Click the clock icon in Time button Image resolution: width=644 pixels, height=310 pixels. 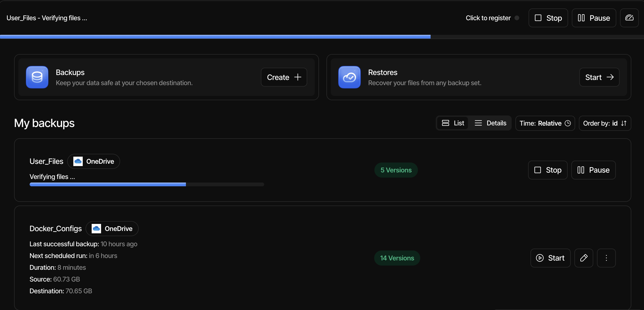[x=568, y=123]
